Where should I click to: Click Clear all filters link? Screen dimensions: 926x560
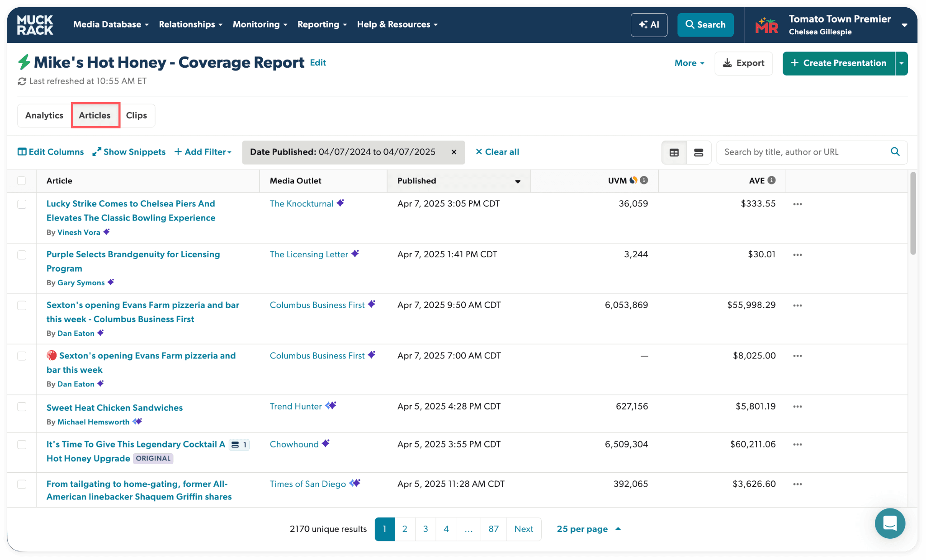tap(497, 152)
